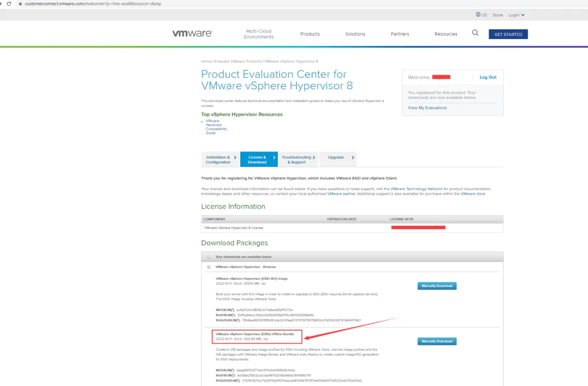Click the browser reload icon

click(x=9, y=3)
